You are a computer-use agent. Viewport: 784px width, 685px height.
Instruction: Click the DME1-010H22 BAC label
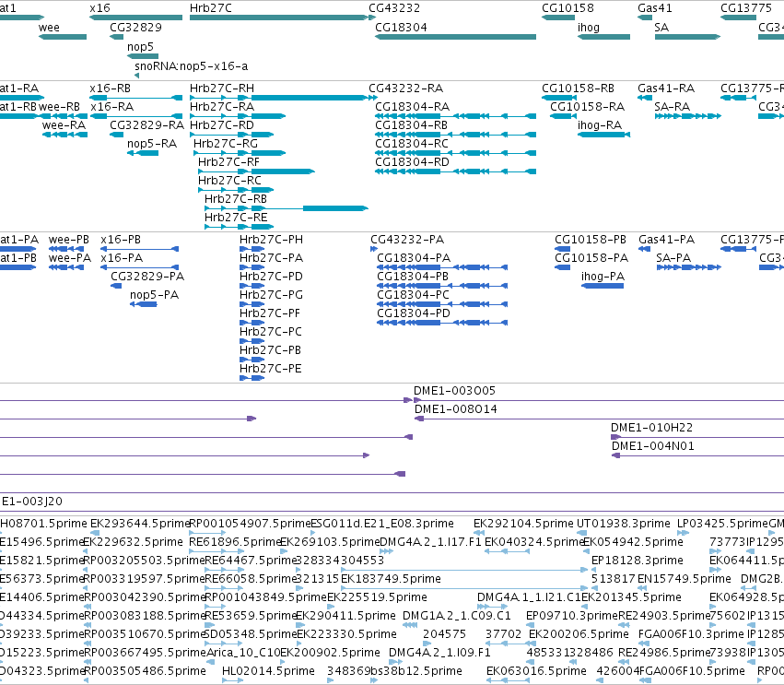pyautogui.click(x=652, y=428)
